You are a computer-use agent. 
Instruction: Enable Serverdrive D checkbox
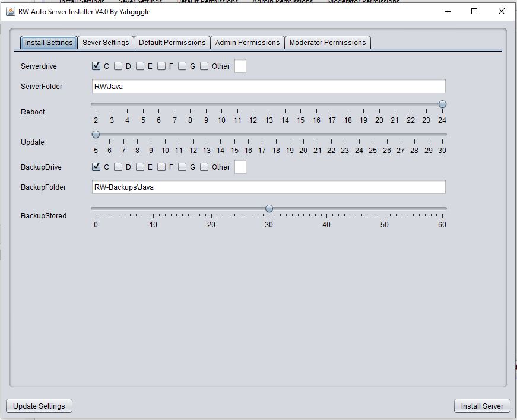pyautogui.click(x=118, y=66)
